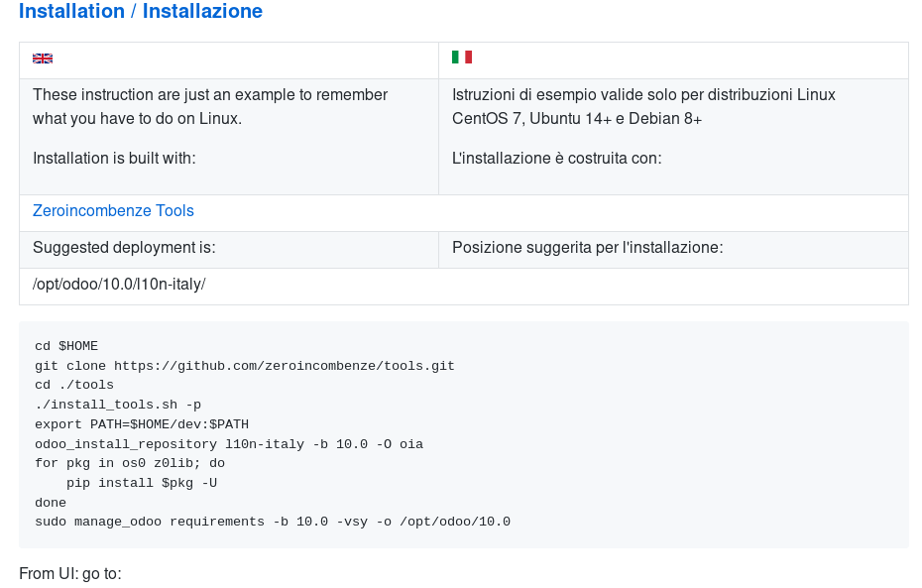Click the Installation / Installazione heading
922x588 pixels.
(x=141, y=11)
